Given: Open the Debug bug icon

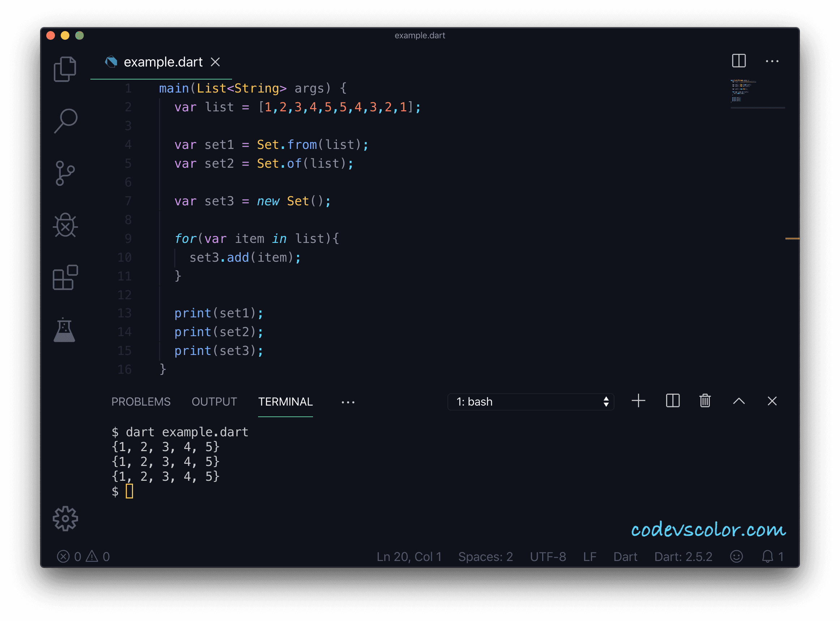Looking at the screenshot, I should point(65,226).
